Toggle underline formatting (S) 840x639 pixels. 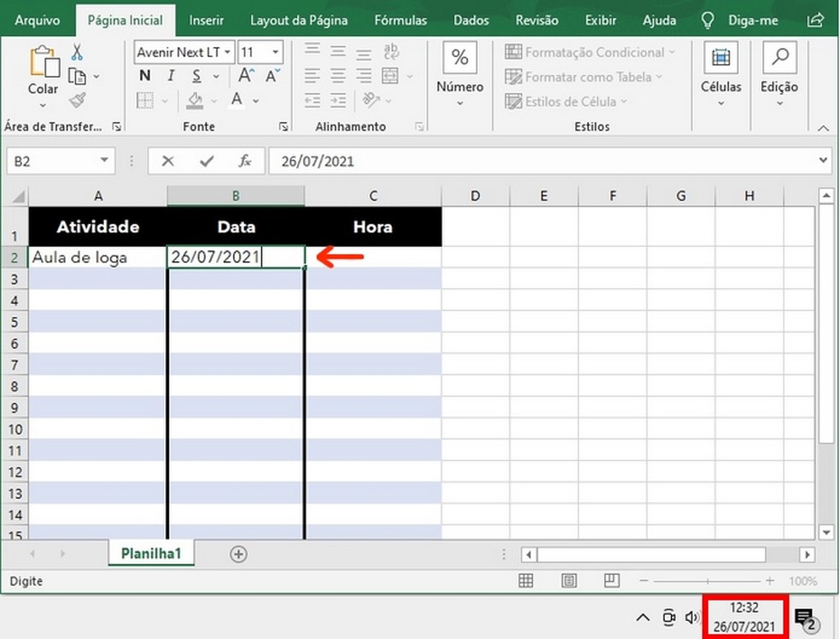tap(195, 77)
